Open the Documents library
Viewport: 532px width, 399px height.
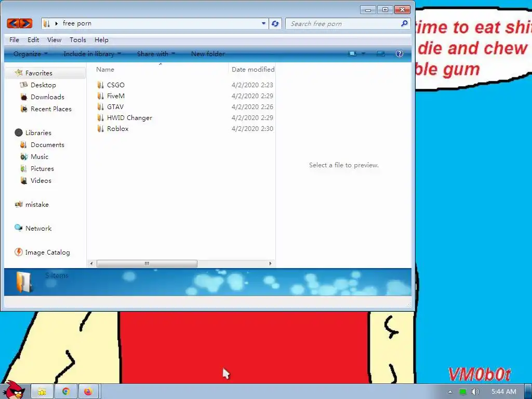pyautogui.click(x=47, y=145)
